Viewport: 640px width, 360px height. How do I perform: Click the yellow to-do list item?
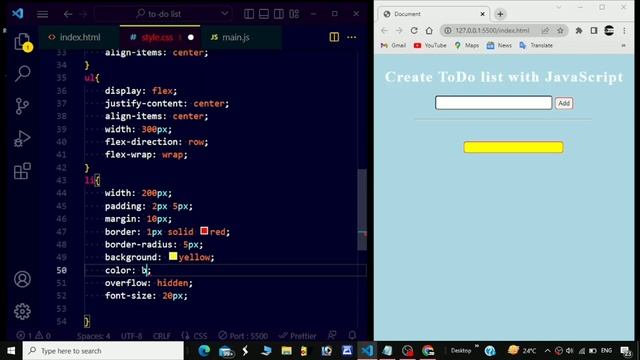click(x=513, y=147)
